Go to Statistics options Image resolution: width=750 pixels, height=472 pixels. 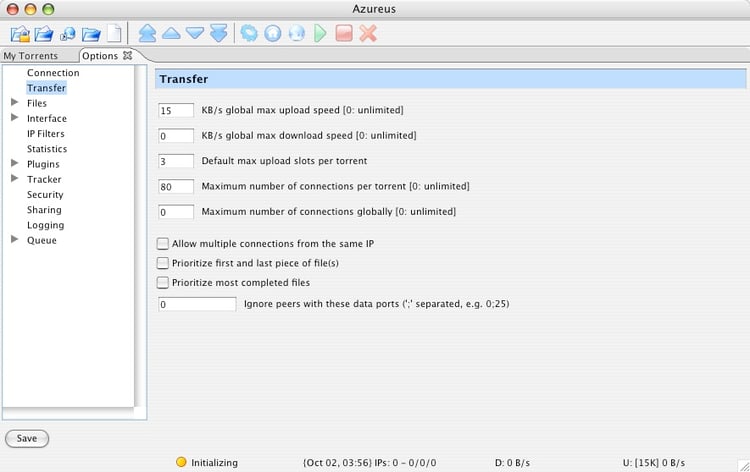point(47,149)
